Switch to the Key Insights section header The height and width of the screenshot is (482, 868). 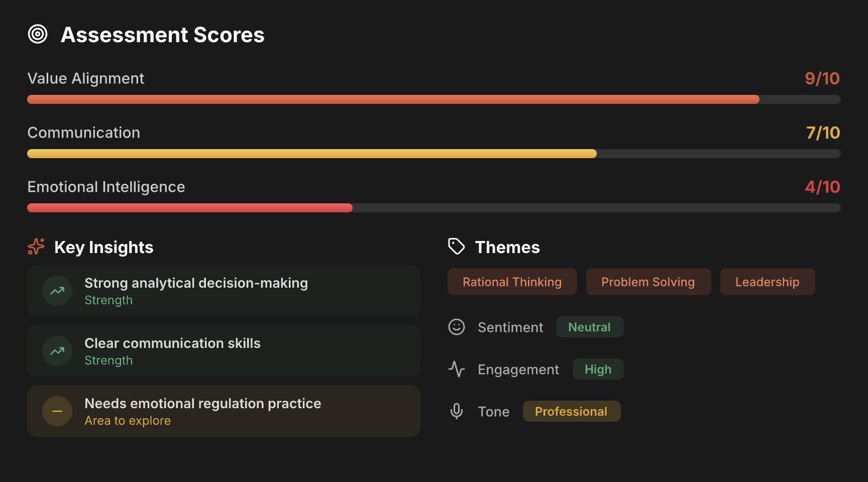click(103, 247)
